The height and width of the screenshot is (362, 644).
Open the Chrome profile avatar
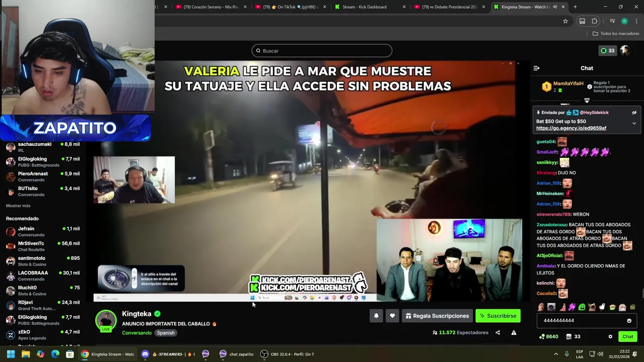pos(624,21)
